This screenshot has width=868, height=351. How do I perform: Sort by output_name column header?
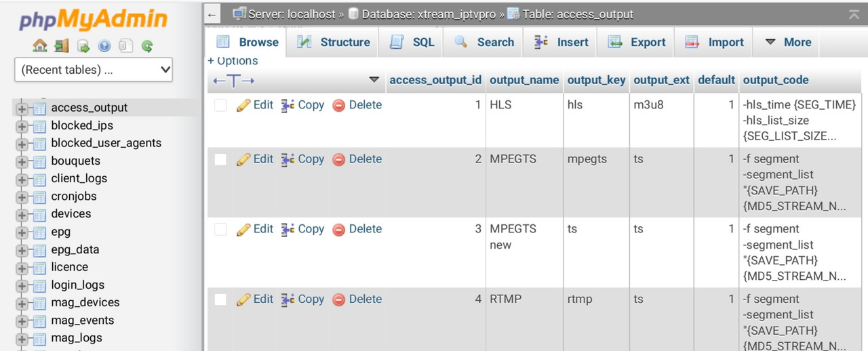(524, 80)
